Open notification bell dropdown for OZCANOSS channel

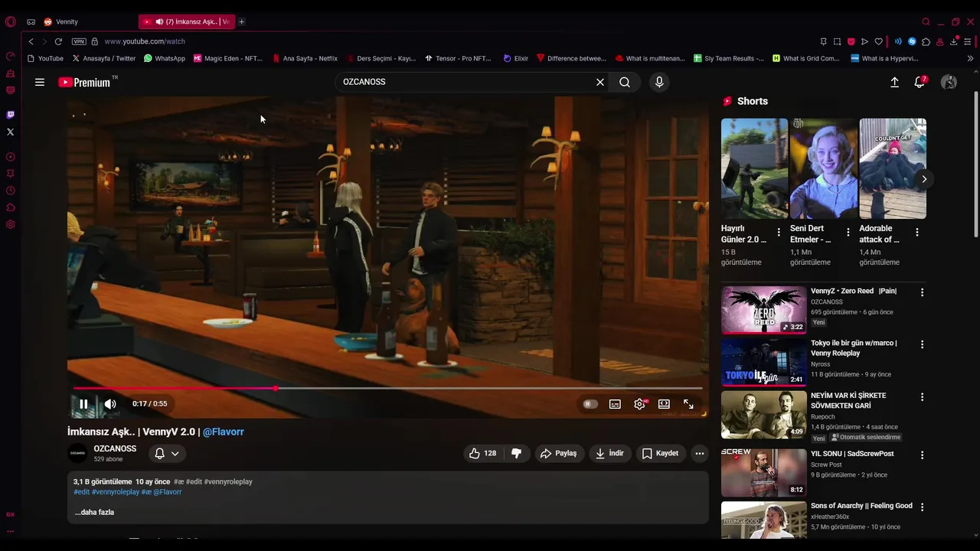tap(167, 453)
